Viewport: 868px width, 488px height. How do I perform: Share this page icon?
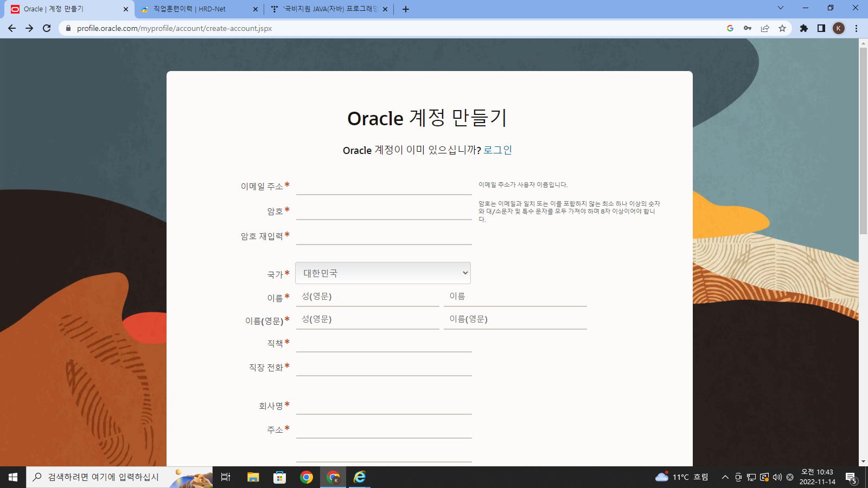click(x=765, y=28)
